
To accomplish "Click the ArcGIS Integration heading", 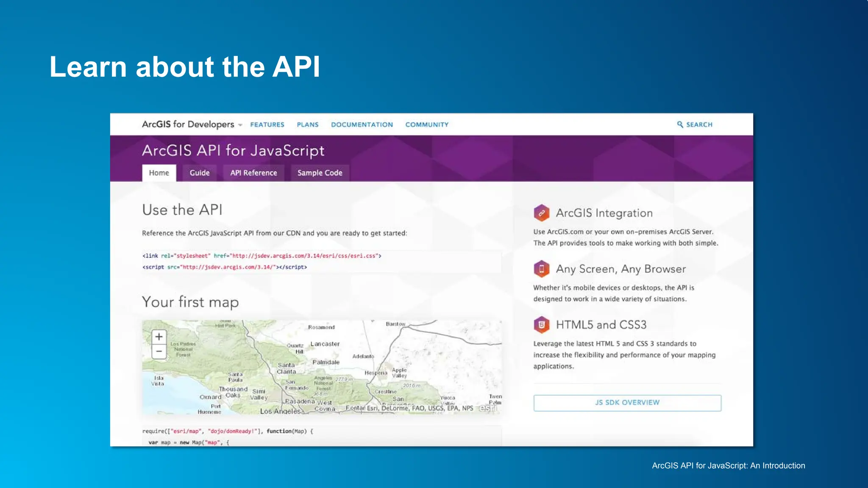I will (x=604, y=213).
